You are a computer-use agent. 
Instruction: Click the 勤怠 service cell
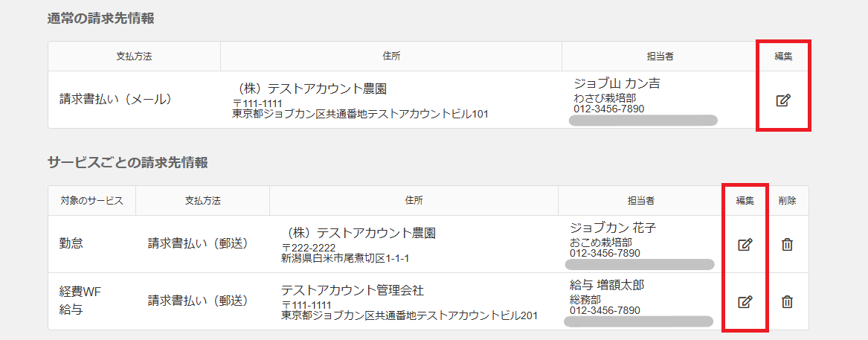click(72, 244)
